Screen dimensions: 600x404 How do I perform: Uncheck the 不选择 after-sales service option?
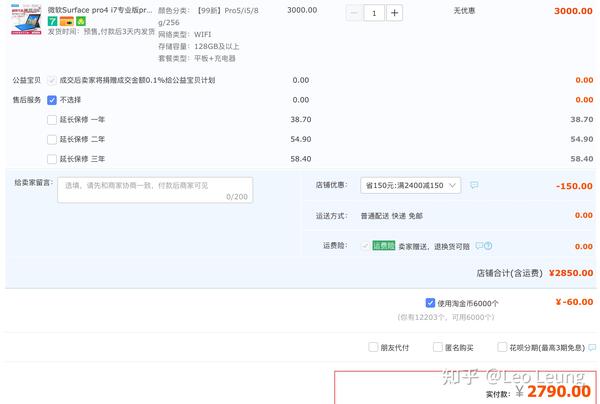[52, 100]
